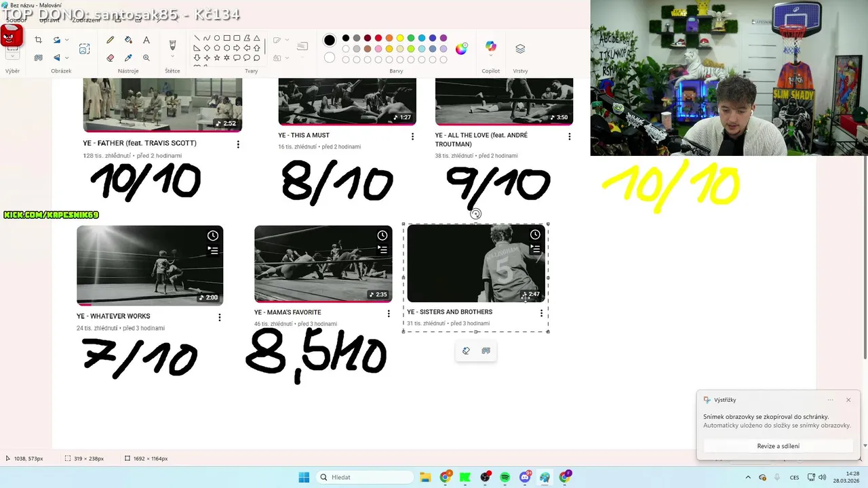Click the Flip image icon
This screenshot has width=868, height=488.
click(x=57, y=58)
